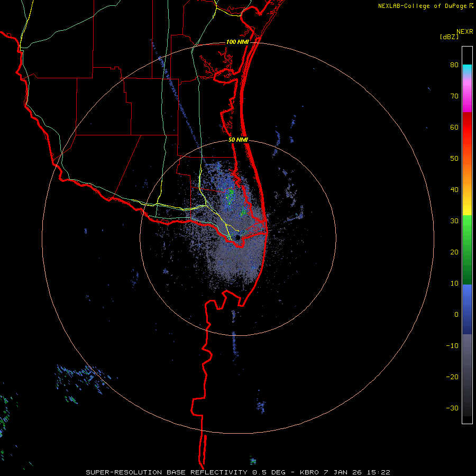Click the 10 value on dBZ scale
This screenshot has width=476, height=476.
pyautogui.click(x=454, y=283)
